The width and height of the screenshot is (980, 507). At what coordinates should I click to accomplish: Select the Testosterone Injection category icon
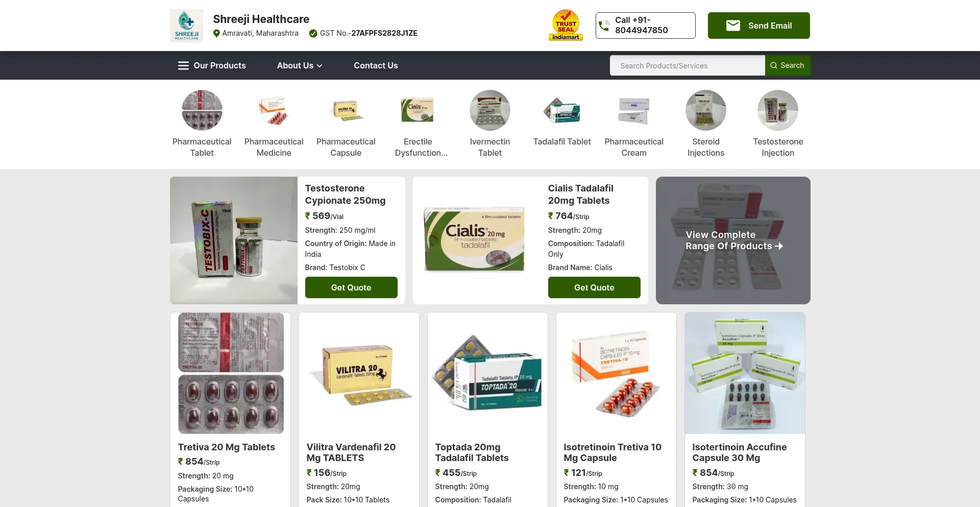(777, 110)
